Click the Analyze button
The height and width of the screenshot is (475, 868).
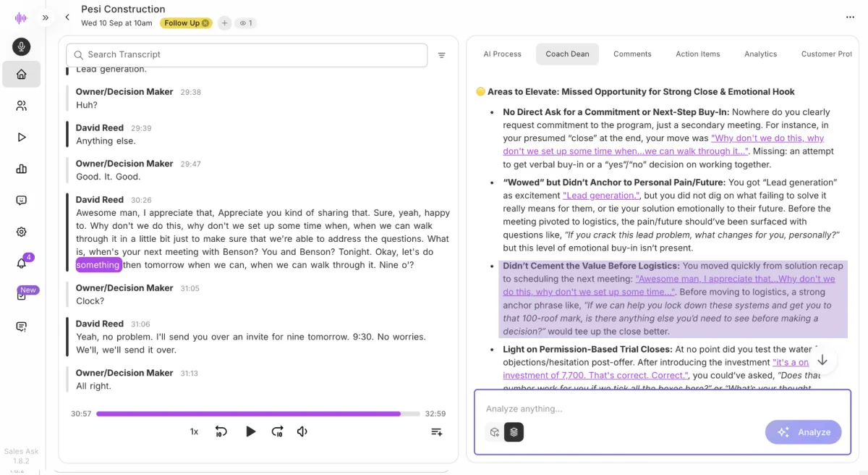click(x=804, y=432)
